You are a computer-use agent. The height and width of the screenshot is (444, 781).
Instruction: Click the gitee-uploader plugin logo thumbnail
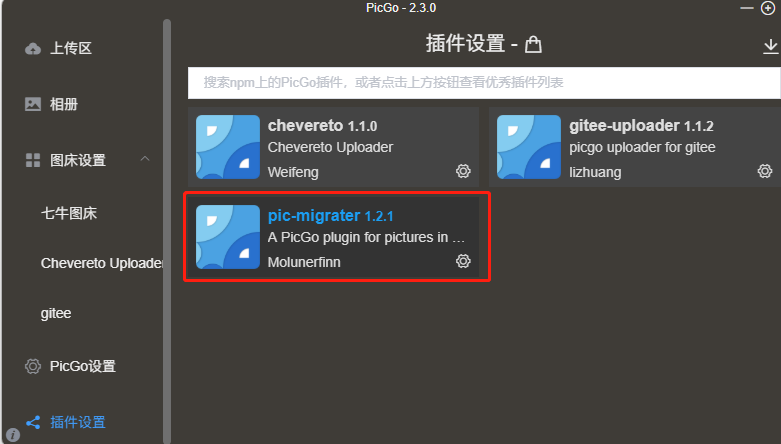[x=529, y=147]
